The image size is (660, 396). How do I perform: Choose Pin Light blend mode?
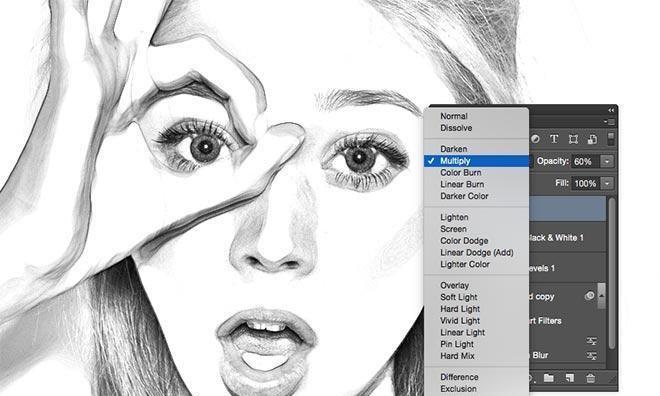coord(476,344)
